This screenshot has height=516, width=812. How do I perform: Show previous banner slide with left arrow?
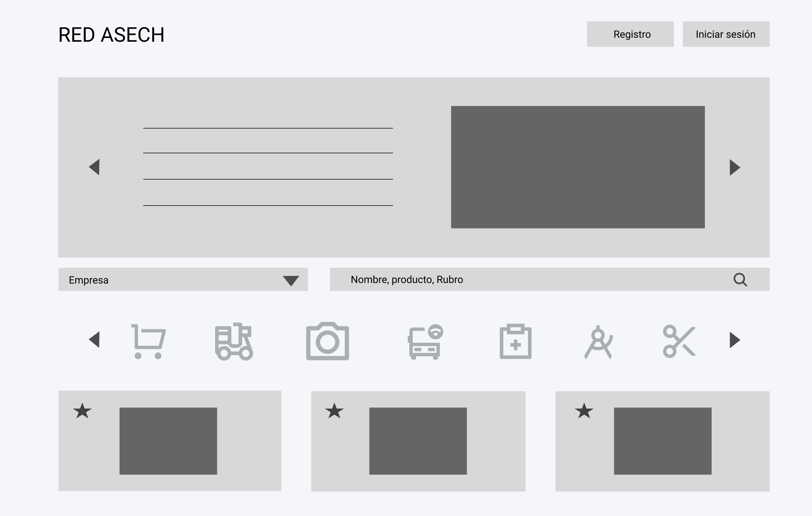point(94,167)
